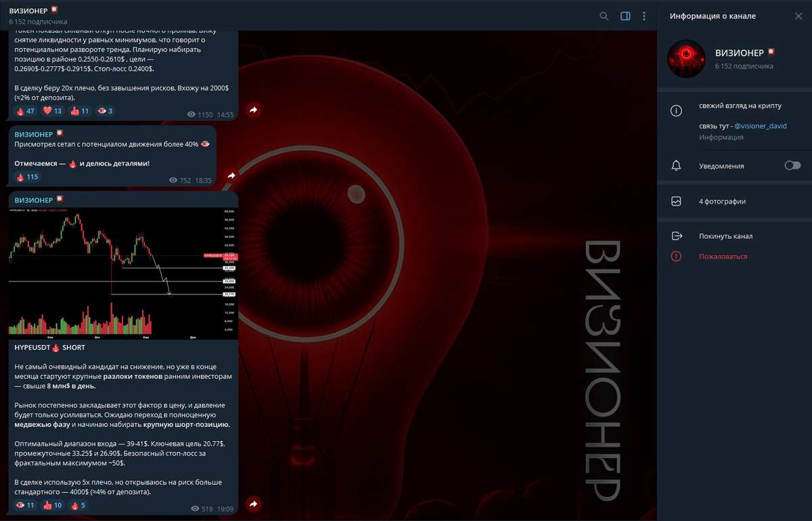Forward the message posted at 18:35

(231, 176)
